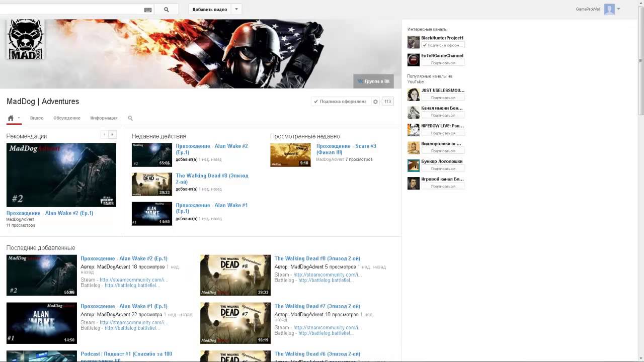The height and width of the screenshot is (362, 644).
Task: Expand the Home tab dropdown arrow
Action: point(19,118)
